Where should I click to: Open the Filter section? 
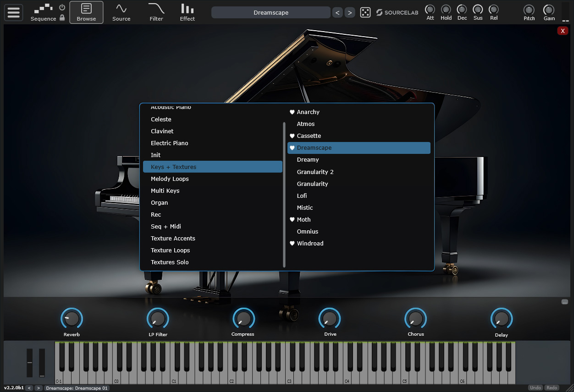[156, 12]
